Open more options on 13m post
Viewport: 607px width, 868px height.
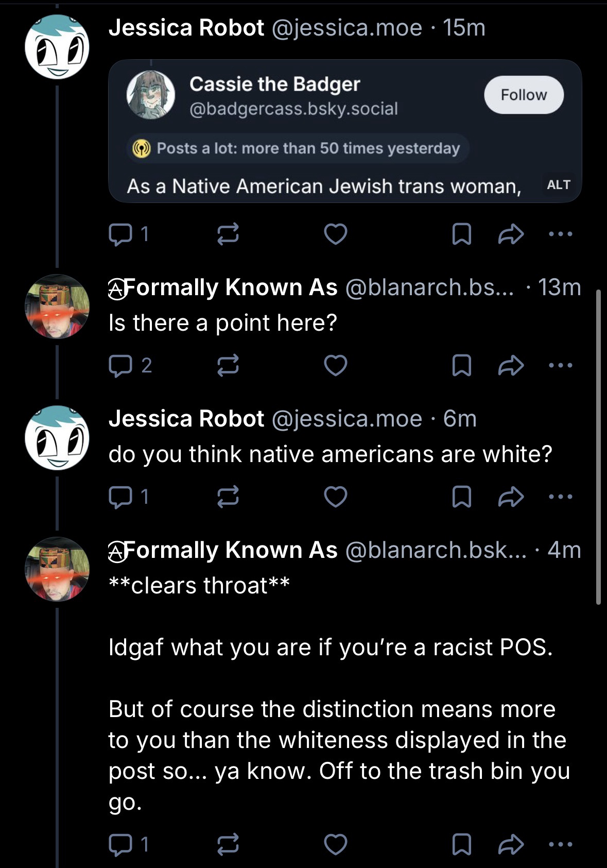pos(561,365)
